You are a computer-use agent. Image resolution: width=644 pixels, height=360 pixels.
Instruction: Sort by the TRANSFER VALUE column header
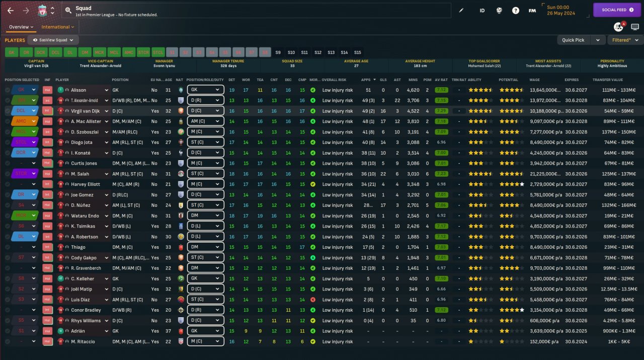coord(608,80)
